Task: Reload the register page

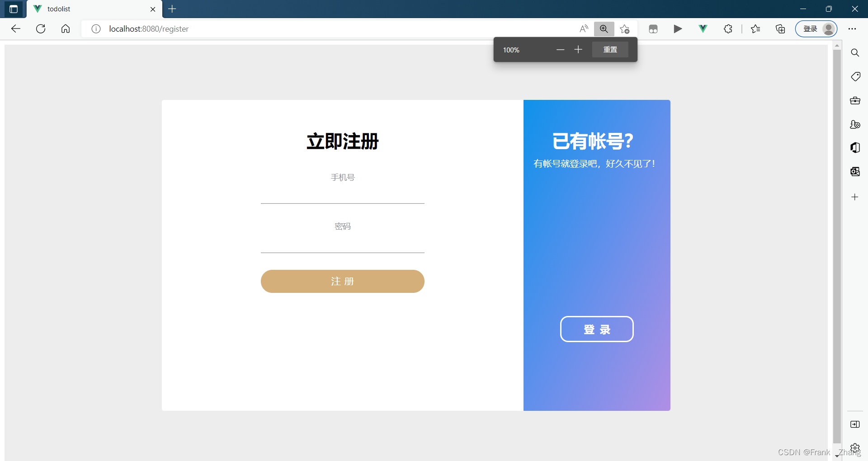Action: coord(41,28)
